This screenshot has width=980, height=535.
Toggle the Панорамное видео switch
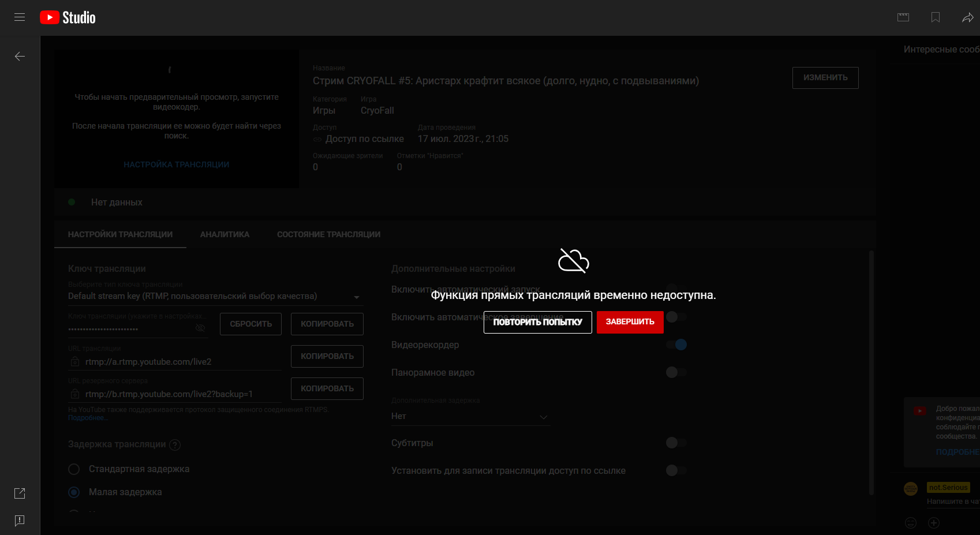[676, 372]
